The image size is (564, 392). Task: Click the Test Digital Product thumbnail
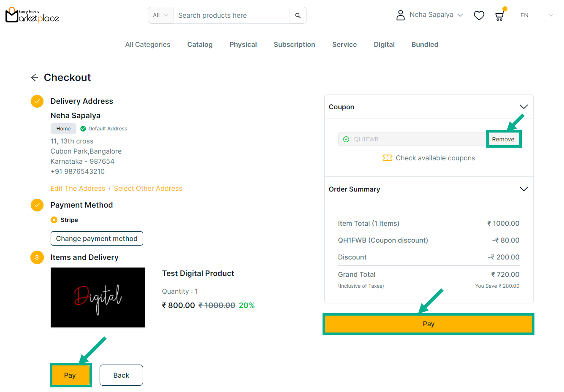[x=98, y=297]
